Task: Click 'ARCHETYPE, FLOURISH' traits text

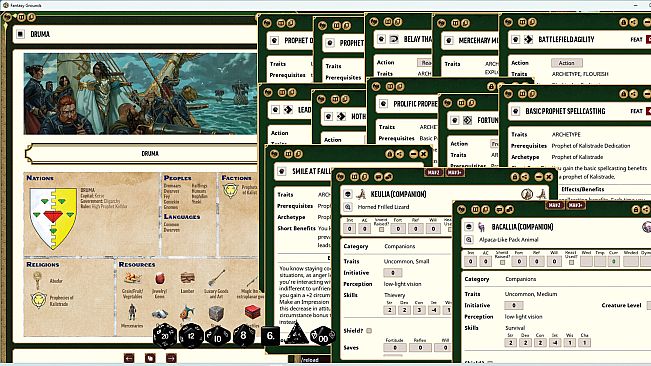Action: [x=580, y=74]
